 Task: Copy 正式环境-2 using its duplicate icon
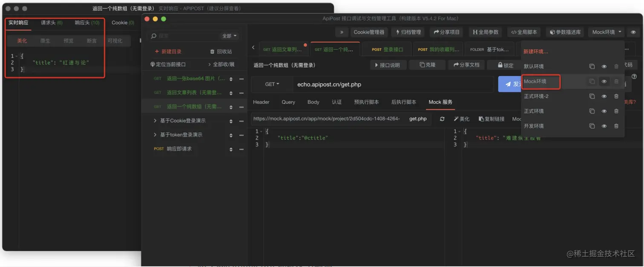[592, 96]
